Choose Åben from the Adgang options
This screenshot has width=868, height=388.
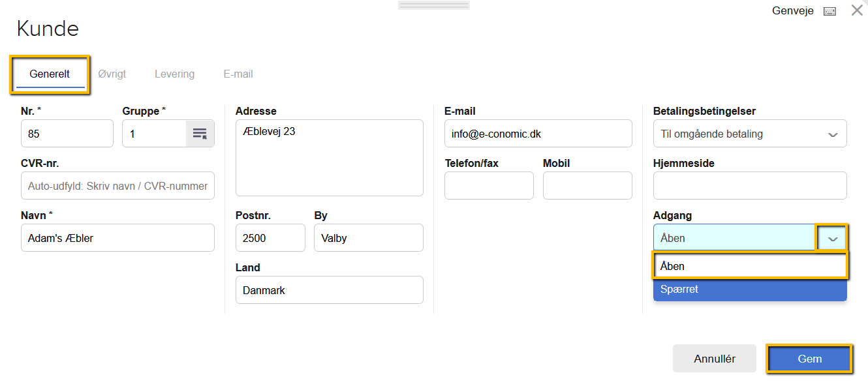click(749, 265)
